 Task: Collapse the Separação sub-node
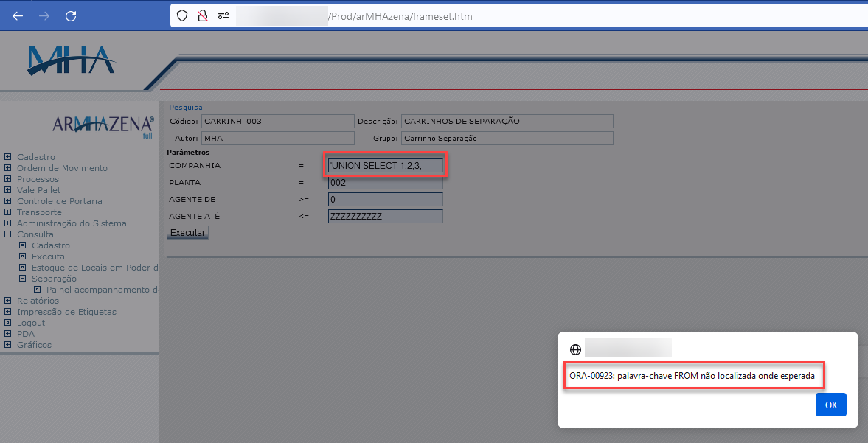pos(22,279)
